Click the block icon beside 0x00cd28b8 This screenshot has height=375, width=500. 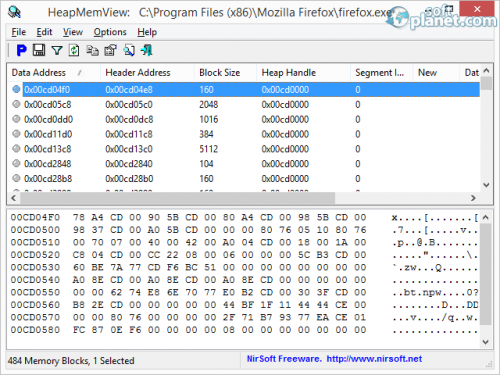(x=16, y=178)
